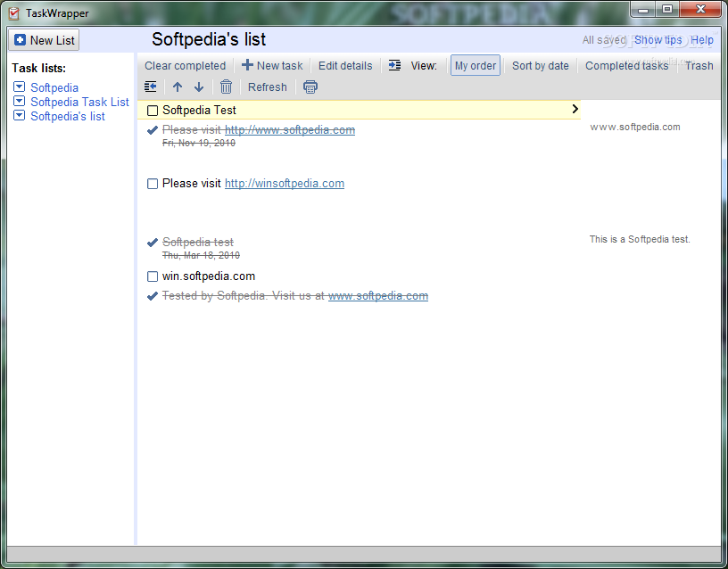The height and width of the screenshot is (569, 728).
Task: Open dropdown arrow next to Softpedia Task List
Action: [x=19, y=101]
